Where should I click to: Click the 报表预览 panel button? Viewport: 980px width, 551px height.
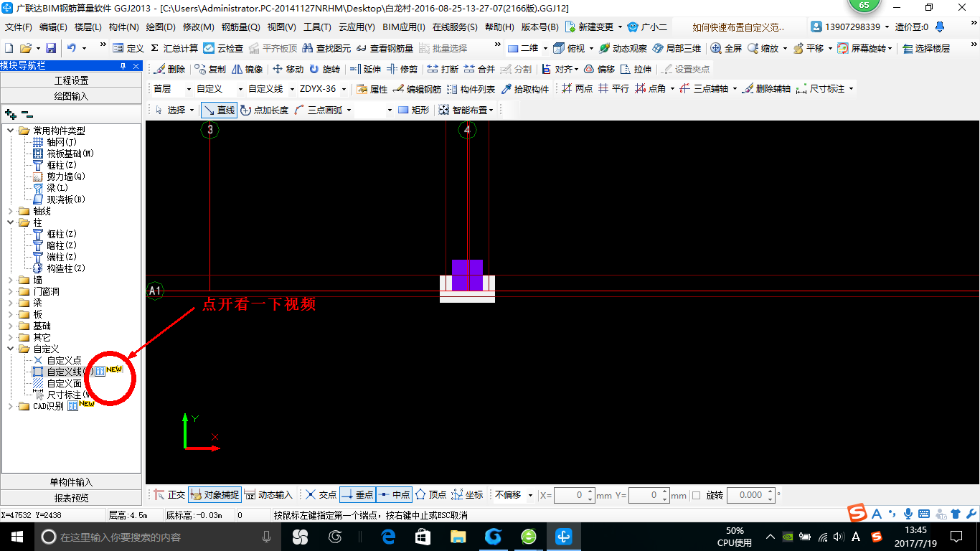71,498
